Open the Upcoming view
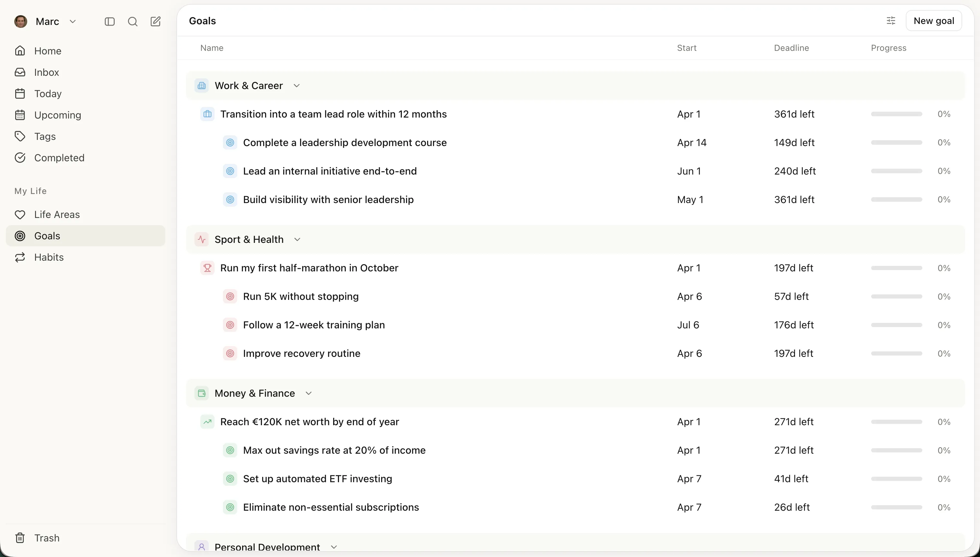The width and height of the screenshot is (980, 557). click(x=57, y=115)
